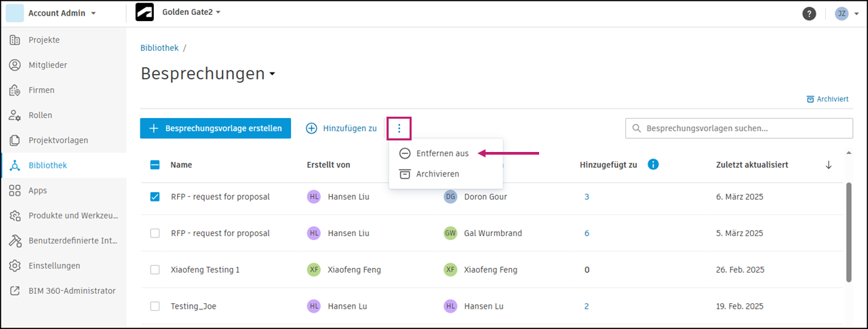
Task: Open BIM 360-Administrator external link
Action: (72, 291)
